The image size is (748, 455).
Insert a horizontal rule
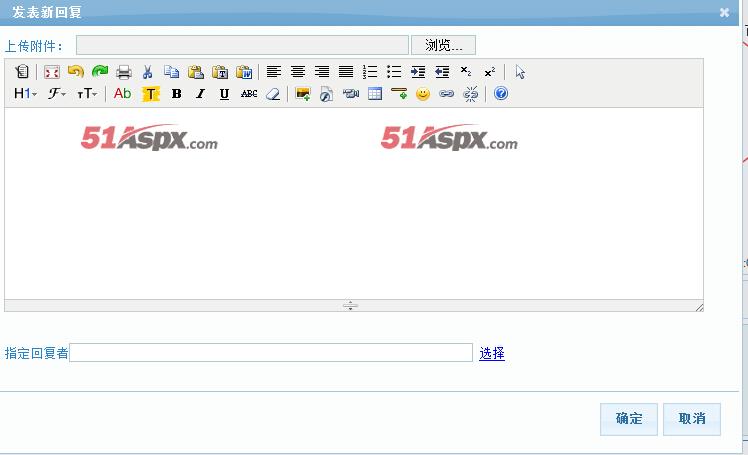pos(399,93)
